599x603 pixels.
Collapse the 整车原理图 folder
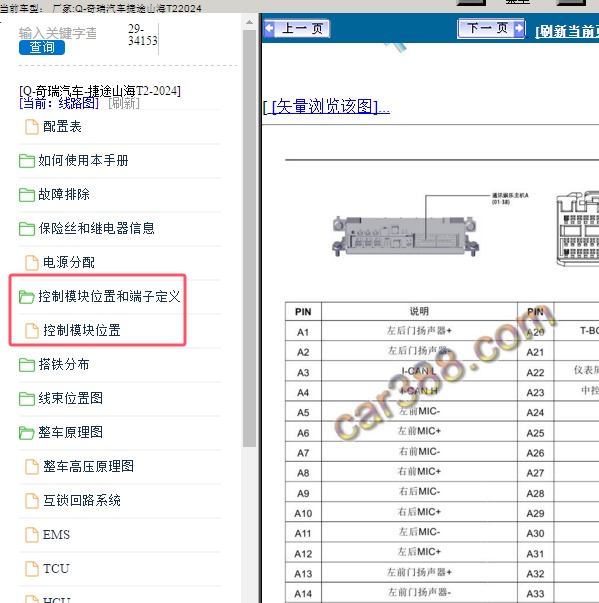pyautogui.click(x=71, y=432)
